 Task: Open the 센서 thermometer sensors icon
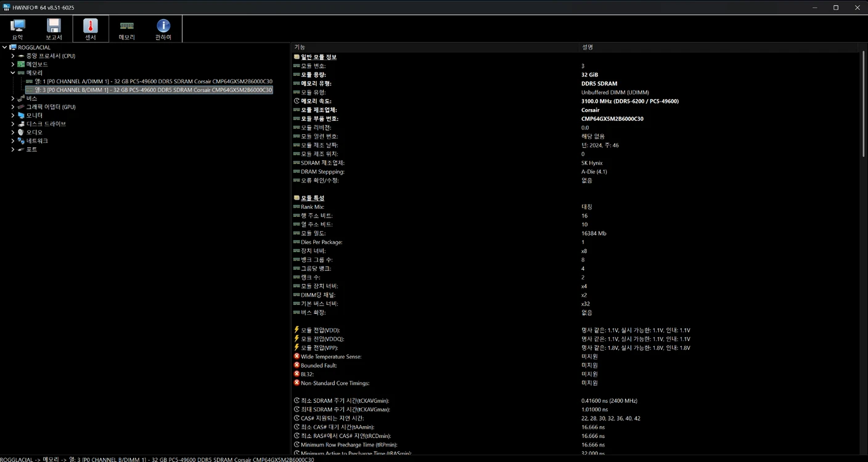91,29
